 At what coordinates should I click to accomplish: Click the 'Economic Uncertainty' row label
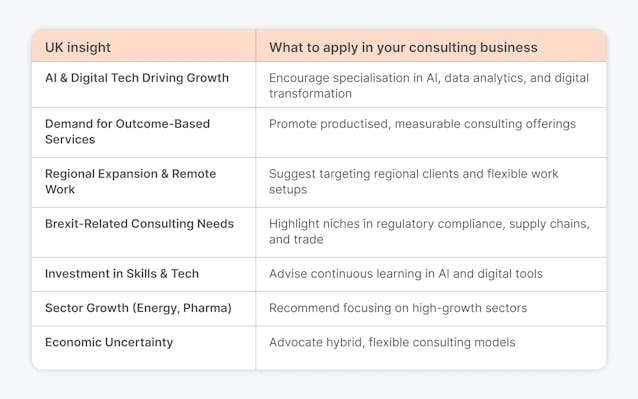(x=109, y=342)
